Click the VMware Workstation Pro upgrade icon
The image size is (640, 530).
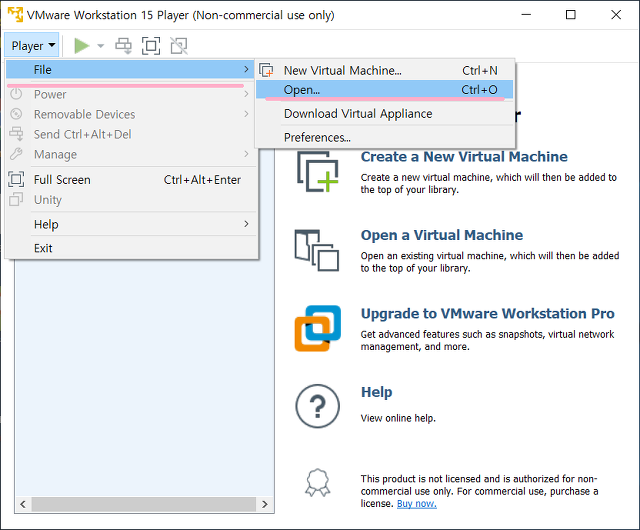pyautogui.click(x=318, y=328)
